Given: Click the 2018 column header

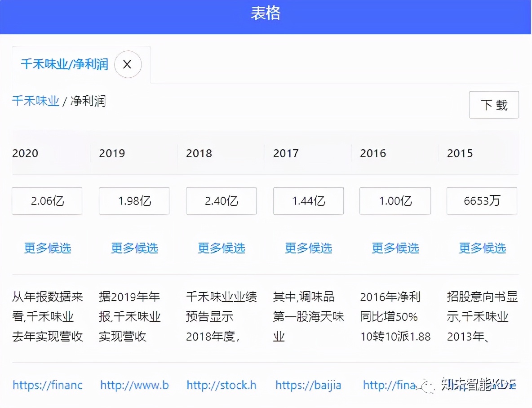Looking at the screenshot, I should [199, 153].
